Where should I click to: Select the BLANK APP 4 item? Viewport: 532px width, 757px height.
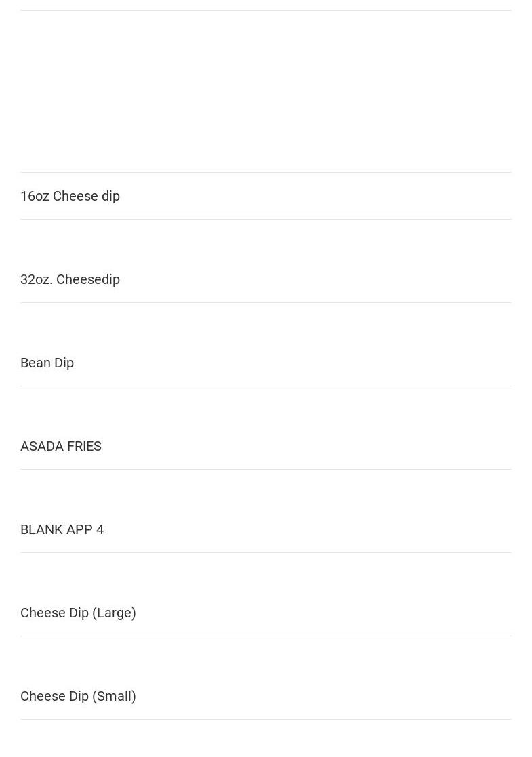tap(62, 529)
